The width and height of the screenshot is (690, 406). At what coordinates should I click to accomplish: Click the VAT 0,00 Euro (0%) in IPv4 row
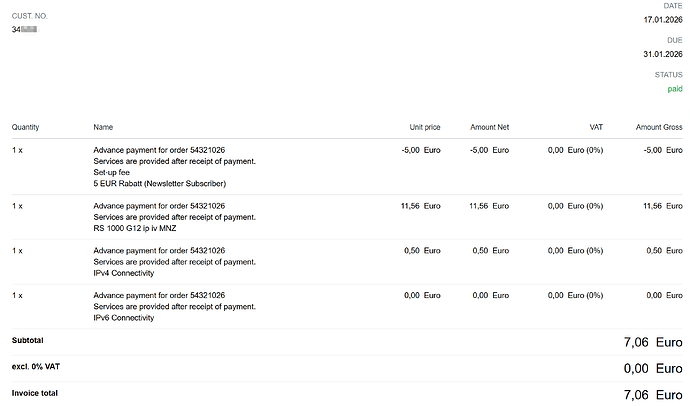575,251
